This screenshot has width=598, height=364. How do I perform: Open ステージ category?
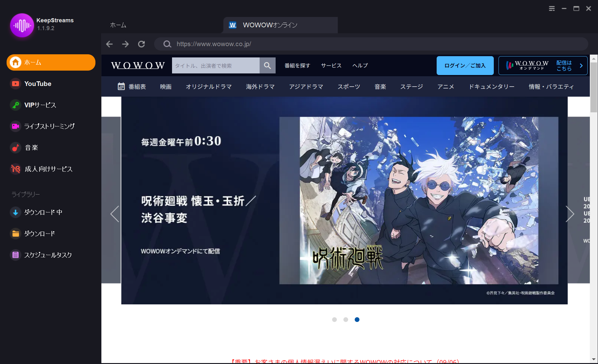(x=412, y=87)
